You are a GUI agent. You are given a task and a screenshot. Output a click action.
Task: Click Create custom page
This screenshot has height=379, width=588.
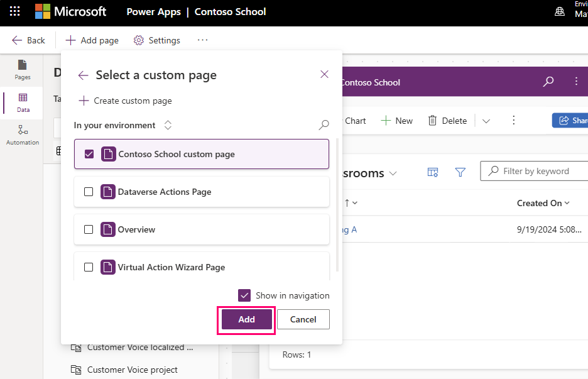click(x=125, y=101)
